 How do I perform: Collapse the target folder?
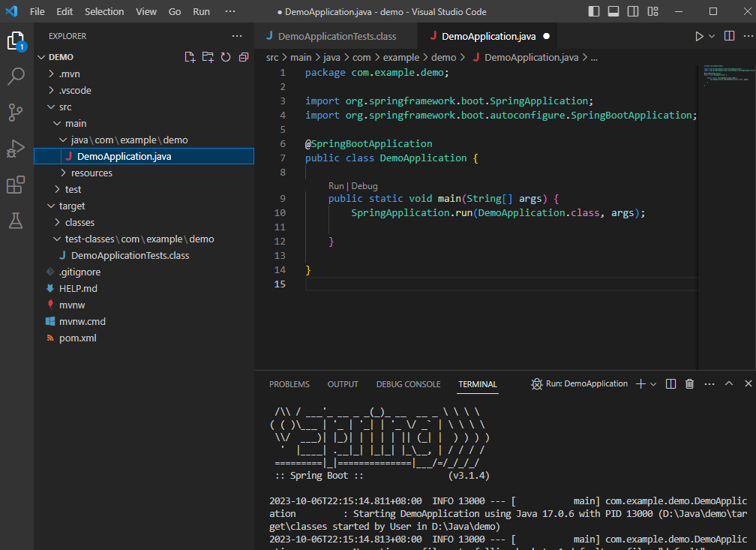(71, 206)
